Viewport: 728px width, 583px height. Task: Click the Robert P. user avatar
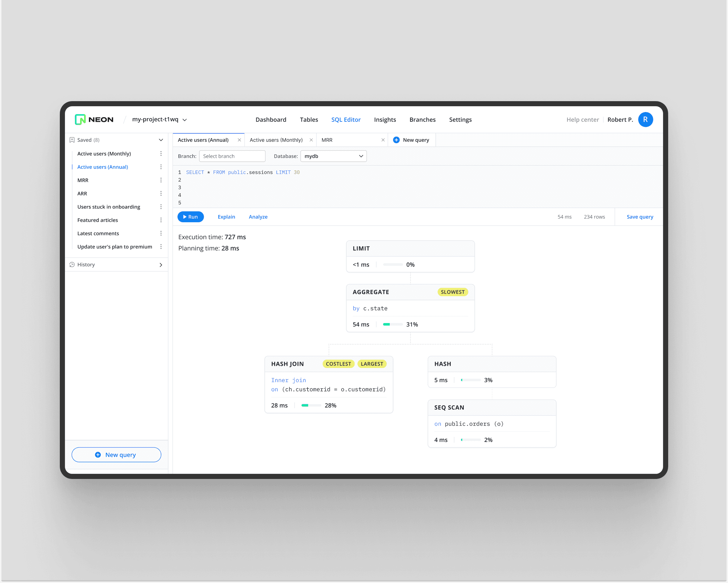point(645,120)
